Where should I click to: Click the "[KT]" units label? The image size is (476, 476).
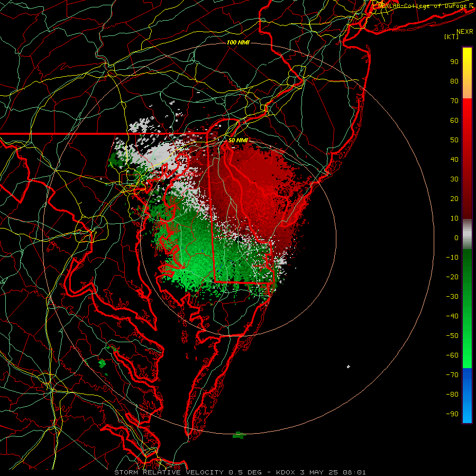pos(452,36)
